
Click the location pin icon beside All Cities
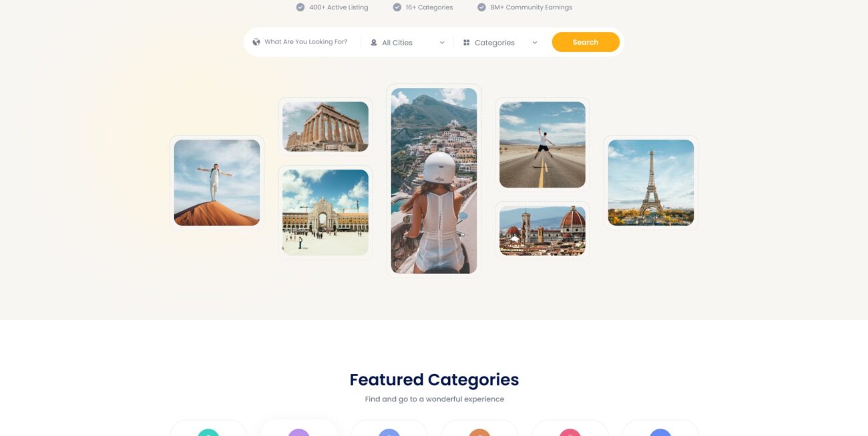coord(374,43)
